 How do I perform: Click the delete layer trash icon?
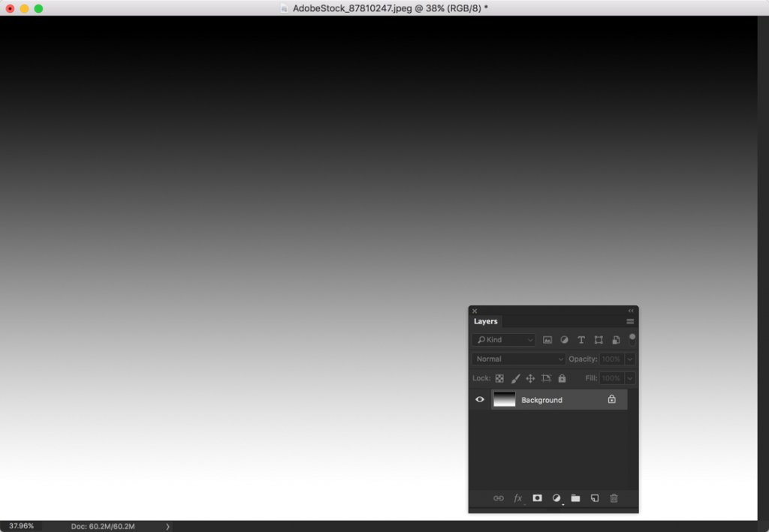[x=614, y=498]
